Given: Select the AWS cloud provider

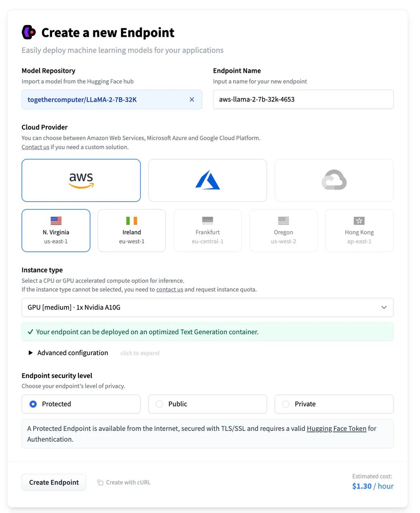Looking at the screenshot, I should tap(81, 180).
